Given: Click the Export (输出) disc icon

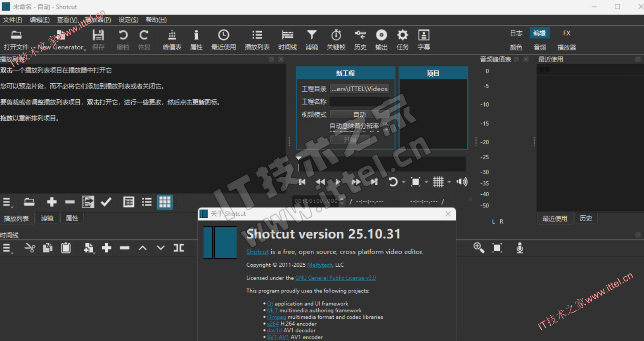Looking at the screenshot, I should pyautogui.click(x=381, y=40).
